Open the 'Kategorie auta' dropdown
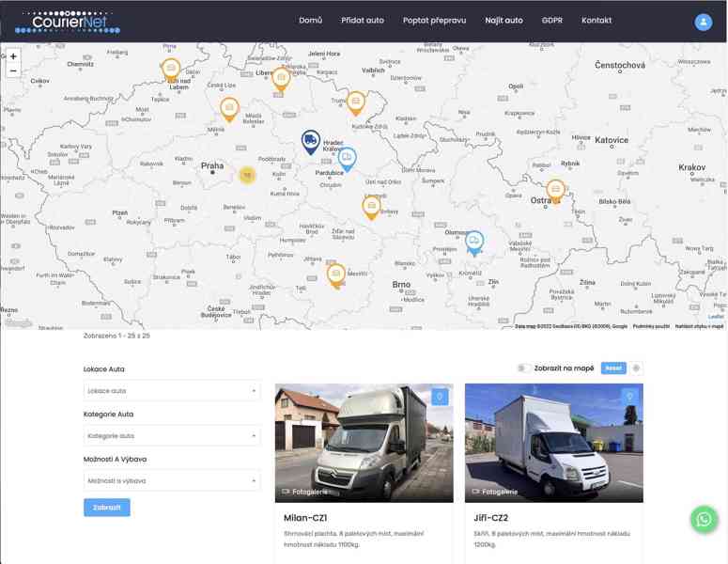This screenshot has height=564, width=728. tap(172, 436)
